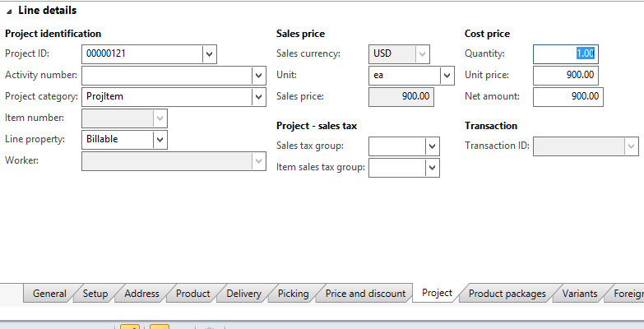
Task: Open the Picking tab
Action: (x=293, y=294)
